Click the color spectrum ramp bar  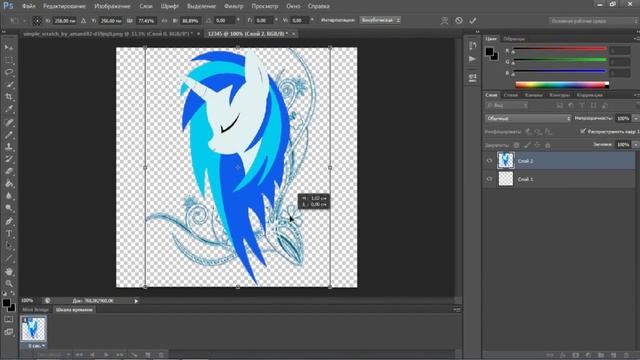point(562,85)
